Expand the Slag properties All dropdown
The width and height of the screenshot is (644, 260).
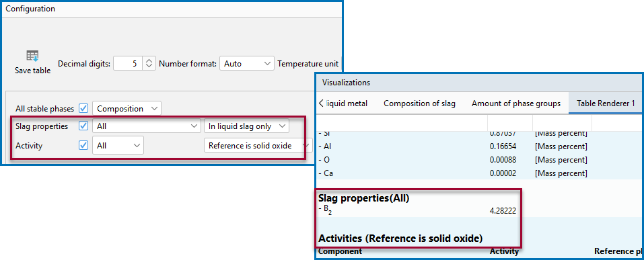147,126
